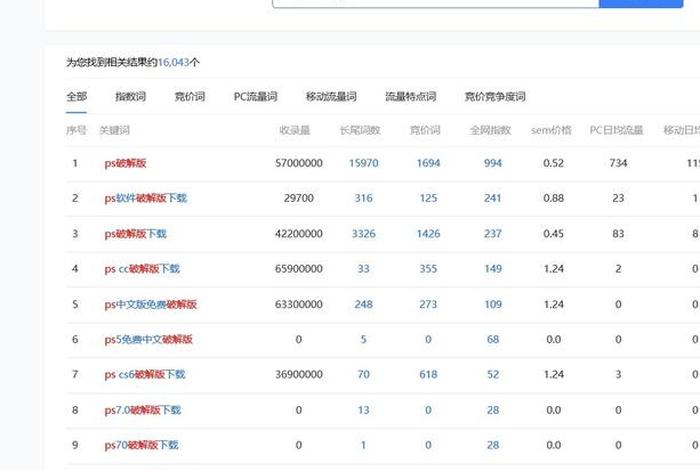Click long-tail count 13 in row 8

coord(363,410)
